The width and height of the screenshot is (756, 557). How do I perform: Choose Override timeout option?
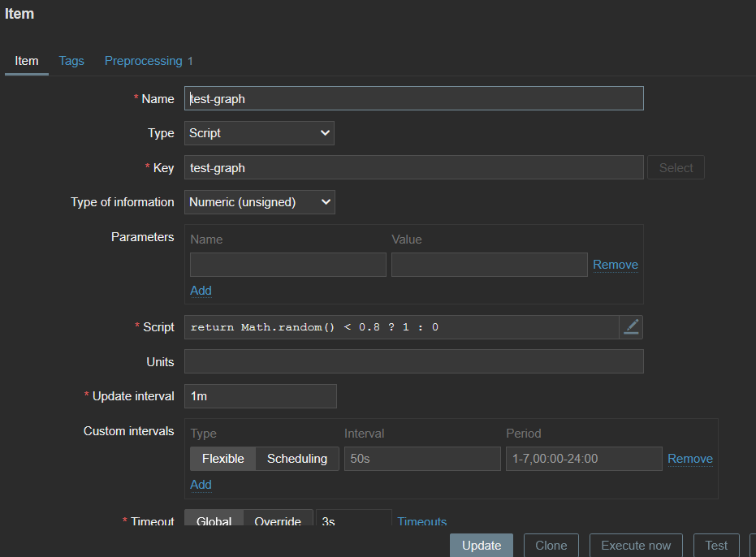[x=278, y=520]
